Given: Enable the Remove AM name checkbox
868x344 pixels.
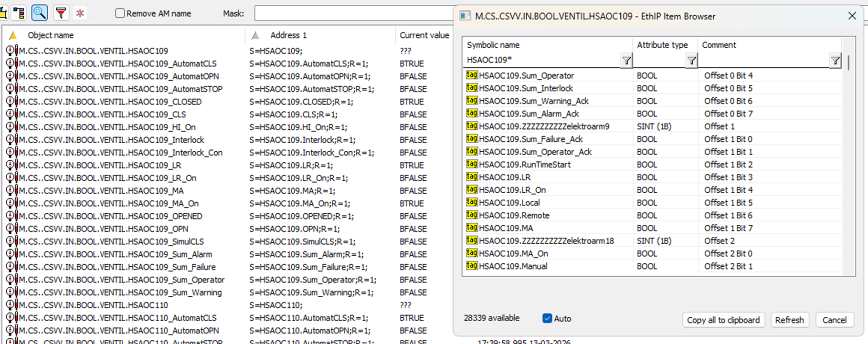Looking at the screenshot, I should pos(120,13).
